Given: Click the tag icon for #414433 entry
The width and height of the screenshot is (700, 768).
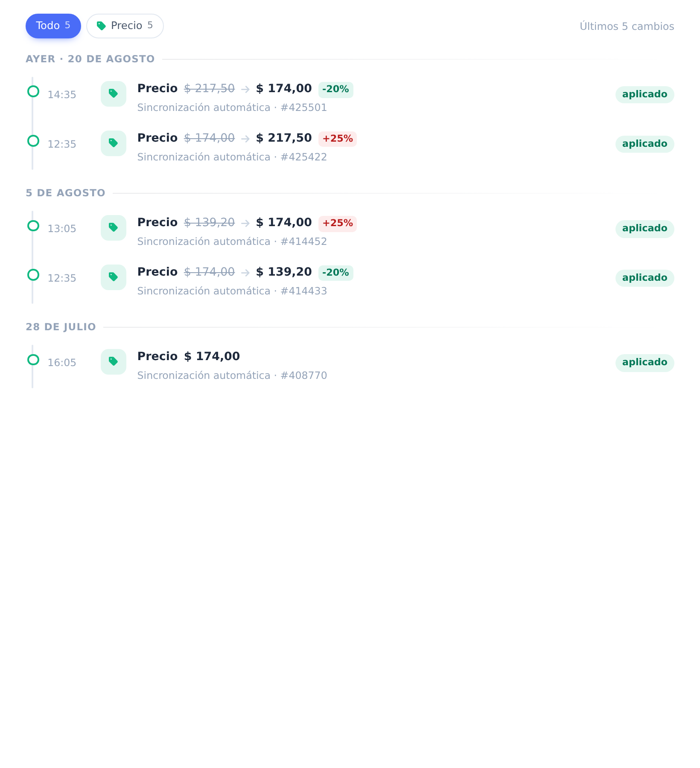Looking at the screenshot, I should tap(114, 277).
